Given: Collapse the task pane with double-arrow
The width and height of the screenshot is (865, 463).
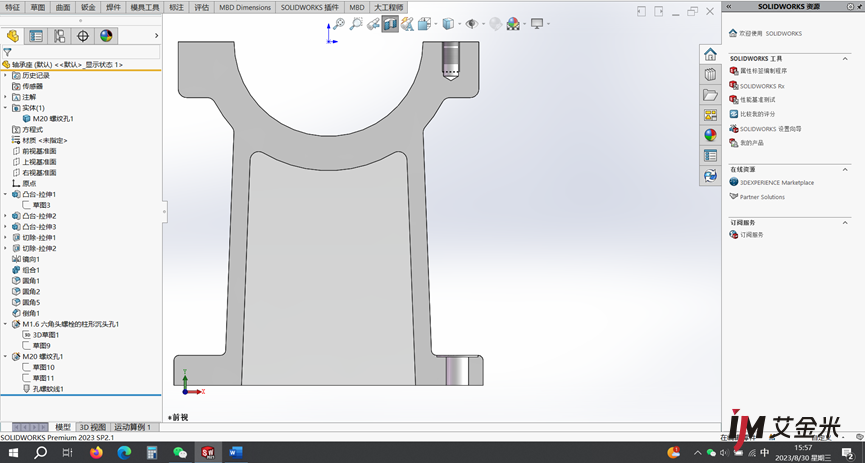Looking at the screenshot, I should point(729,7).
